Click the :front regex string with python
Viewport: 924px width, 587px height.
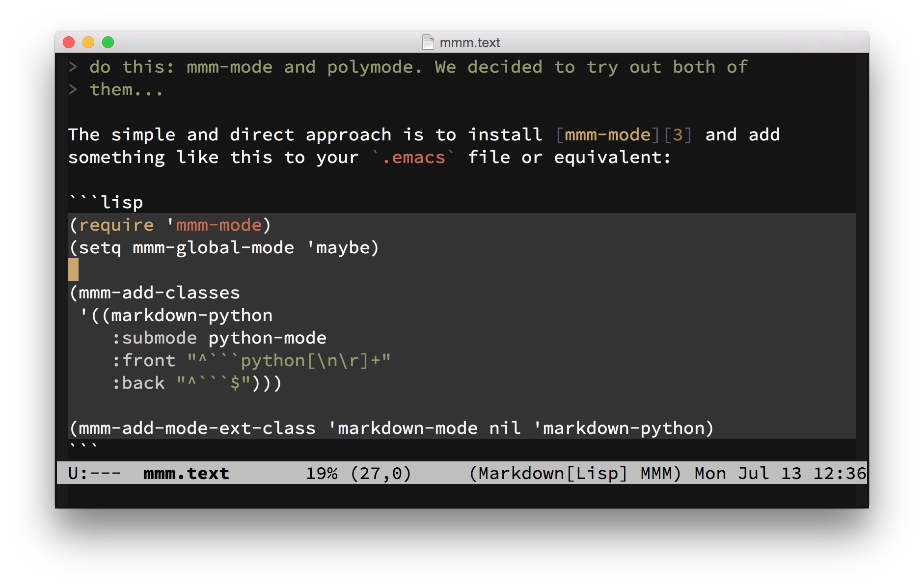(x=289, y=360)
